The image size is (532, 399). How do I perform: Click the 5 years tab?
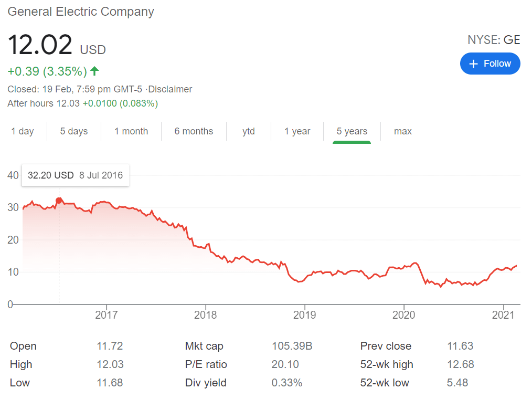tap(352, 131)
